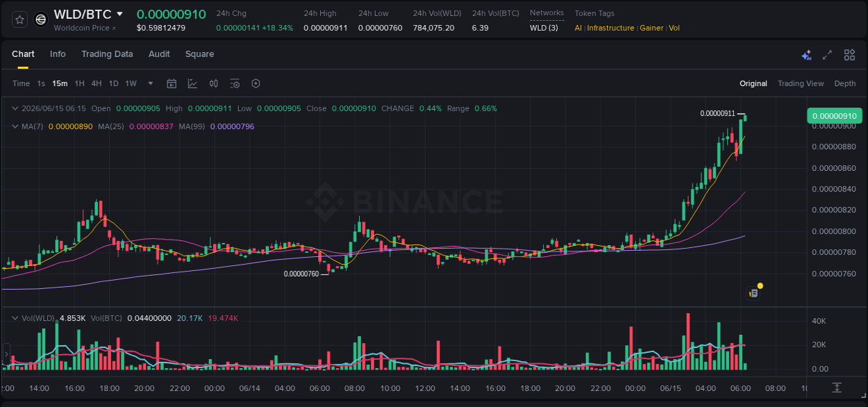Screen dimensions: 868x407
Task: Select the Time line chart interval
Action: click(21, 83)
